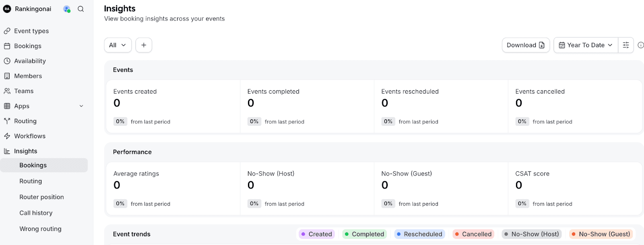Image resolution: width=644 pixels, height=245 pixels.
Task: Switch to the Routing insights page
Action: (x=31, y=181)
